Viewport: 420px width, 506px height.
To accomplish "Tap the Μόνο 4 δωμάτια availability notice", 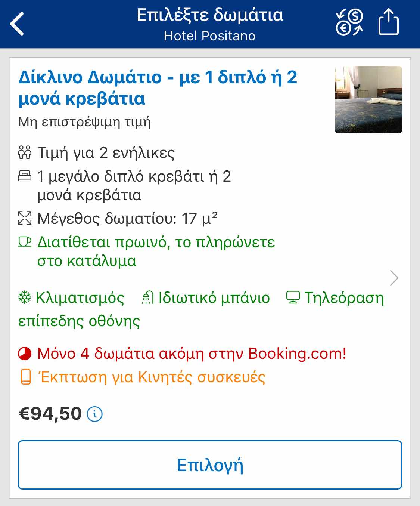I will click(x=192, y=354).
